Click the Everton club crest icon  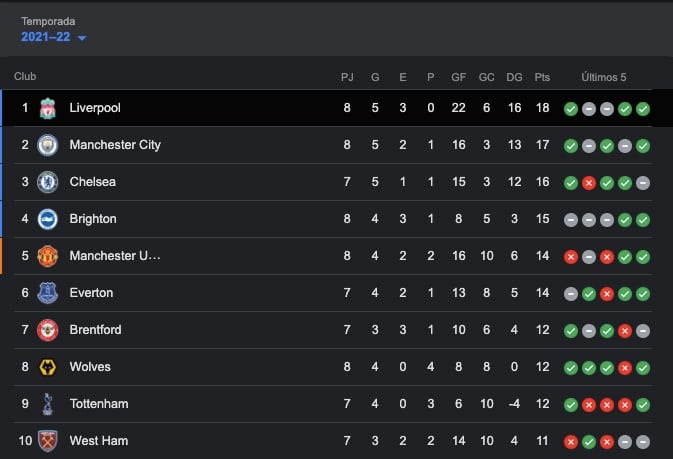point(47,293)
